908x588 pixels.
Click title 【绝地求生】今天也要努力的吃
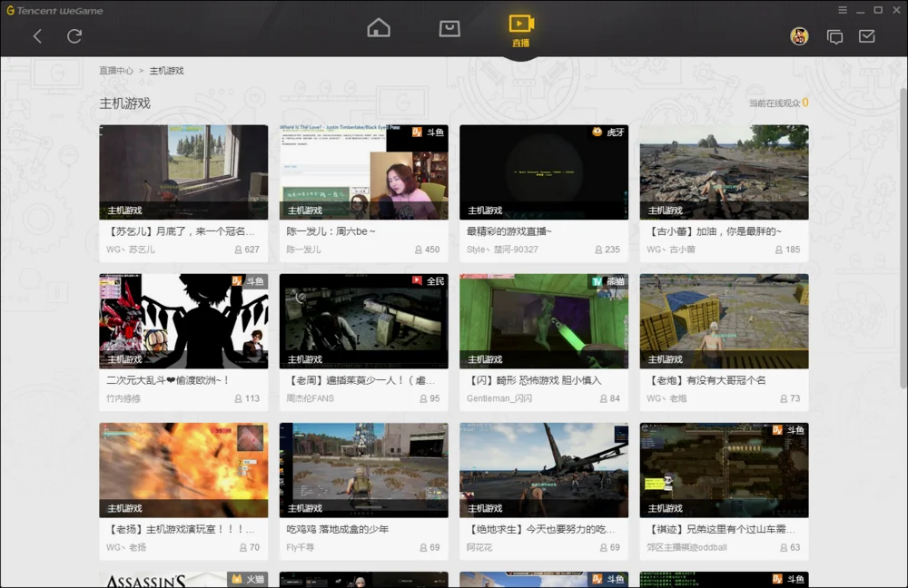pyautogui.click(x=541, y=529)
